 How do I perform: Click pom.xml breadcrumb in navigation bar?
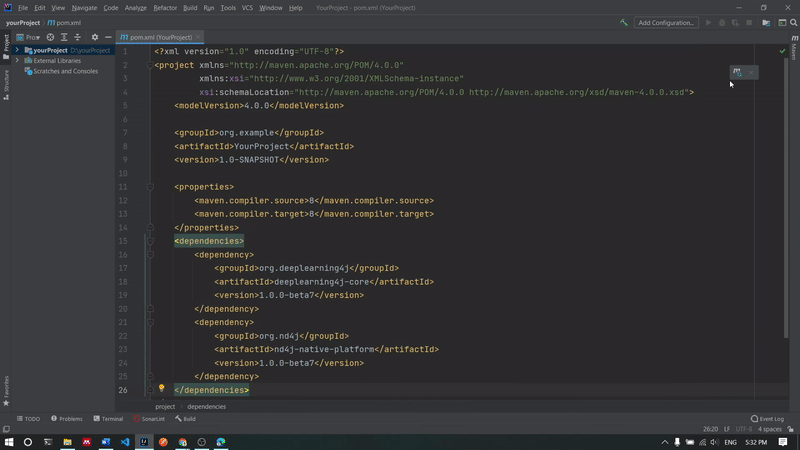click(64, 22)
